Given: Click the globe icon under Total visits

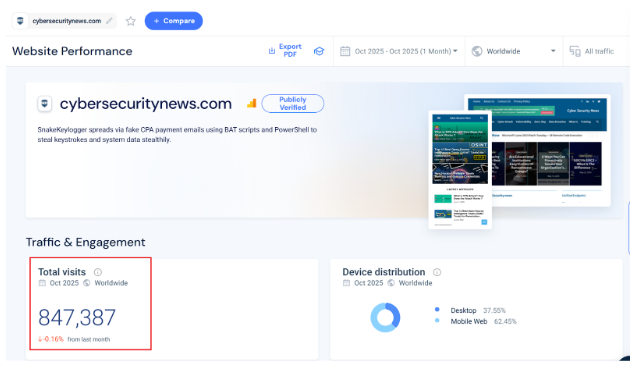Looking at the screenshot, I should click(87, 283).
